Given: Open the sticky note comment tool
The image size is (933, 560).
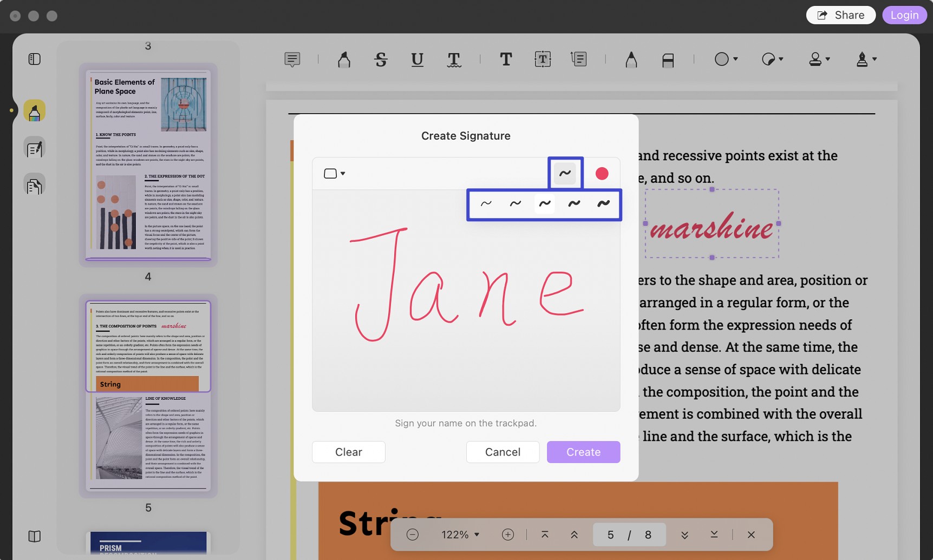Looking at the screenshot, I should pos(292,59).
